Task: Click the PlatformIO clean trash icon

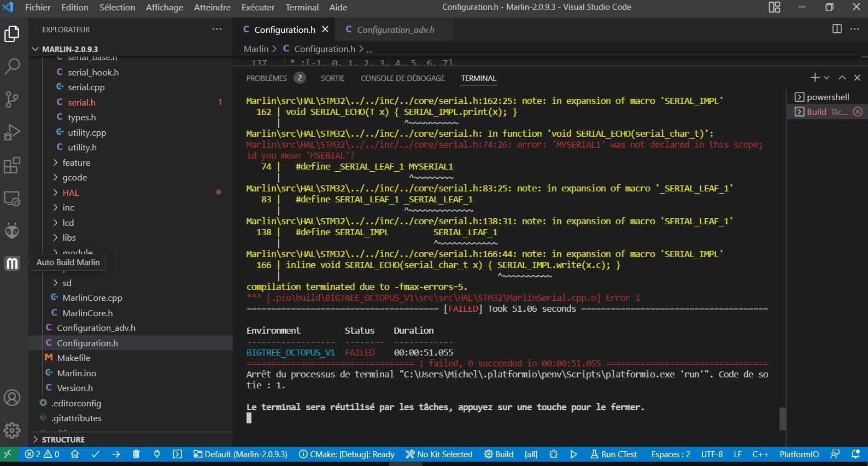Action: pos(136,454)
